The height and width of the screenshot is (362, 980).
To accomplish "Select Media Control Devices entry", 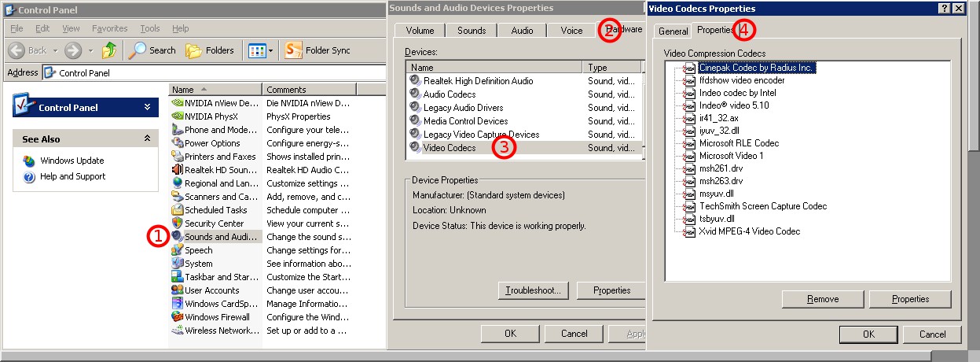I will [465, 121].
